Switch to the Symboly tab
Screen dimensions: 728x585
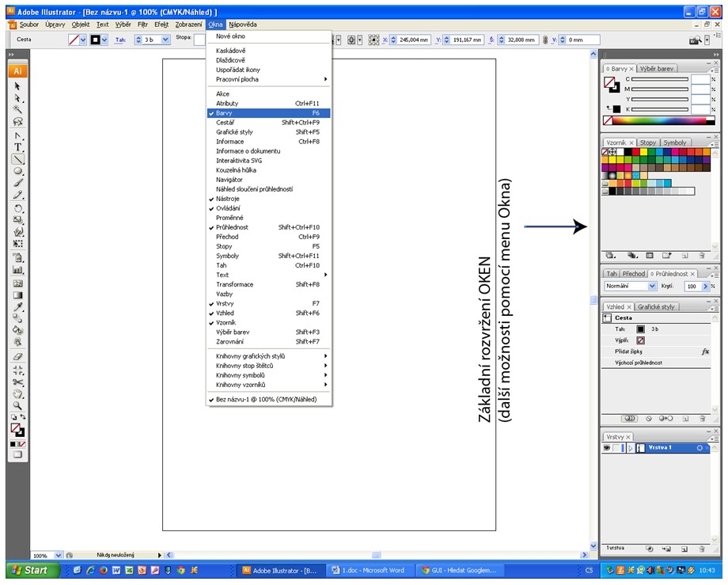tap(674, 142)
